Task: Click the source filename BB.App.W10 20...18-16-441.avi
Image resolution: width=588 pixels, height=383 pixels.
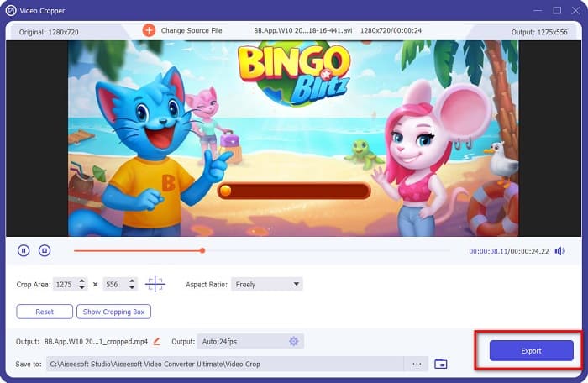Action: tap(303, 30)
